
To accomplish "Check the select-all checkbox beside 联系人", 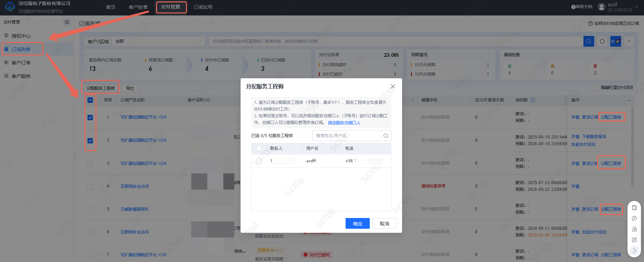I will point(259,148).
